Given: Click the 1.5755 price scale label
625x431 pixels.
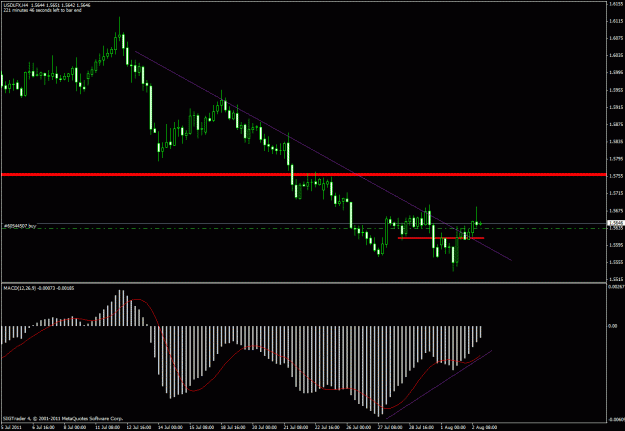Looking at the screenshot, I should click(614, 176).
